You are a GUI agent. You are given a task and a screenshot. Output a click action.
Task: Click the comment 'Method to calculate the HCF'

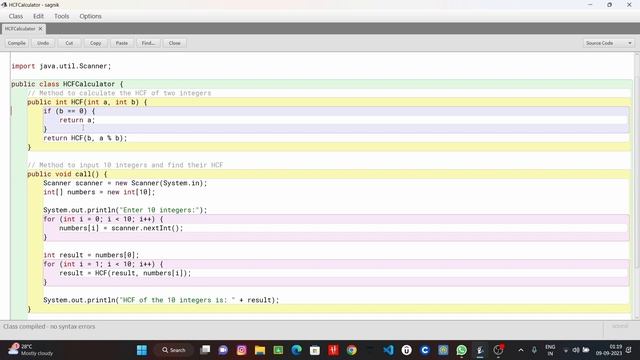click(119, 93)
